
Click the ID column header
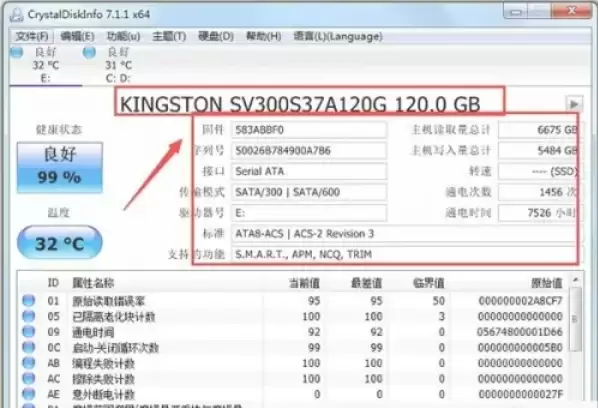[x=53, y=283]
